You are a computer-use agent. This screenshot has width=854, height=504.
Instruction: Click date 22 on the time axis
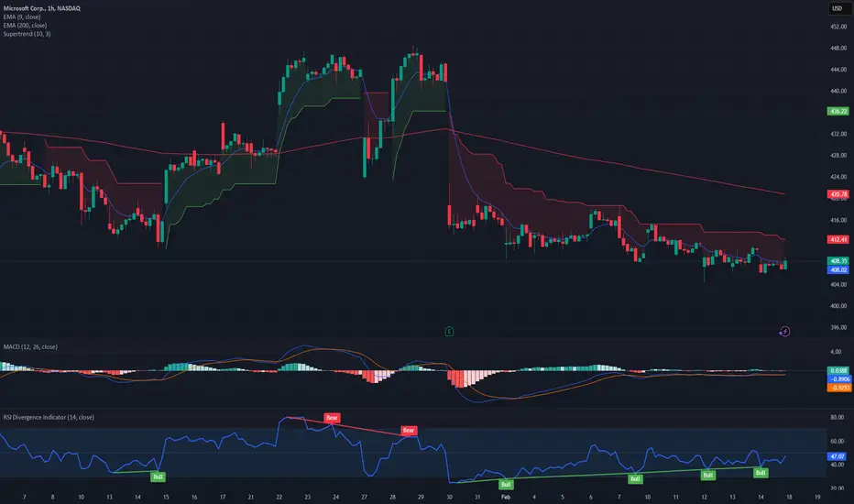[279, 497]
